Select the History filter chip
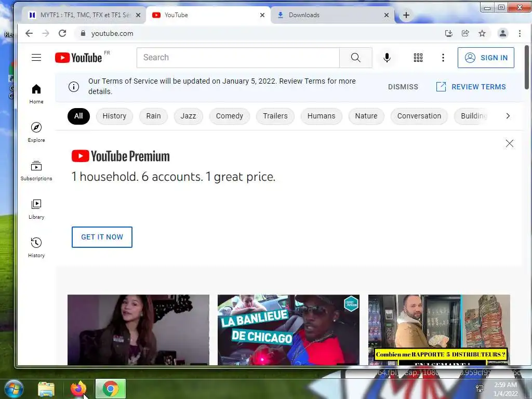Image resolution: width=532 pixels, height=399 pixels. (x=114, y=116)
